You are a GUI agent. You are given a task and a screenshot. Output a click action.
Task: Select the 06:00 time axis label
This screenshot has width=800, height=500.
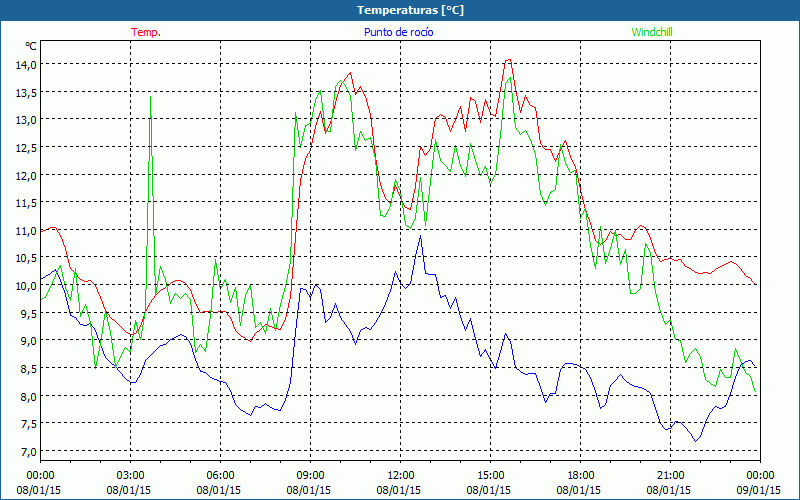[x=220, y=475]
